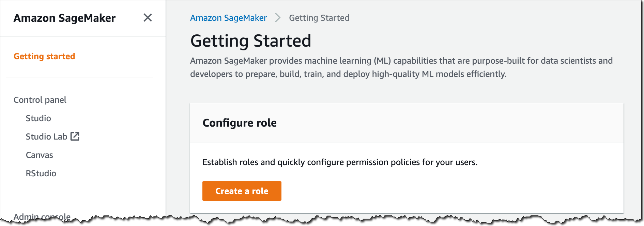Open the Studio Lab sidebar link

point(46,136)
